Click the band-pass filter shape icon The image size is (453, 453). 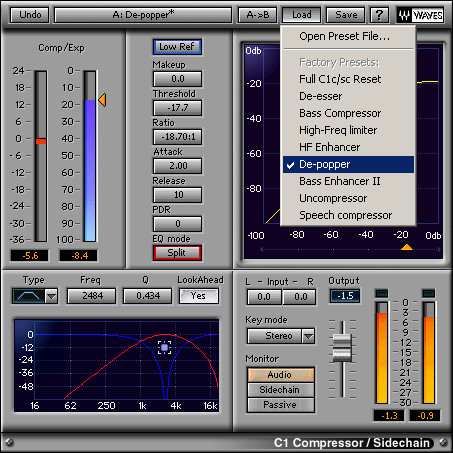[28, 296]
